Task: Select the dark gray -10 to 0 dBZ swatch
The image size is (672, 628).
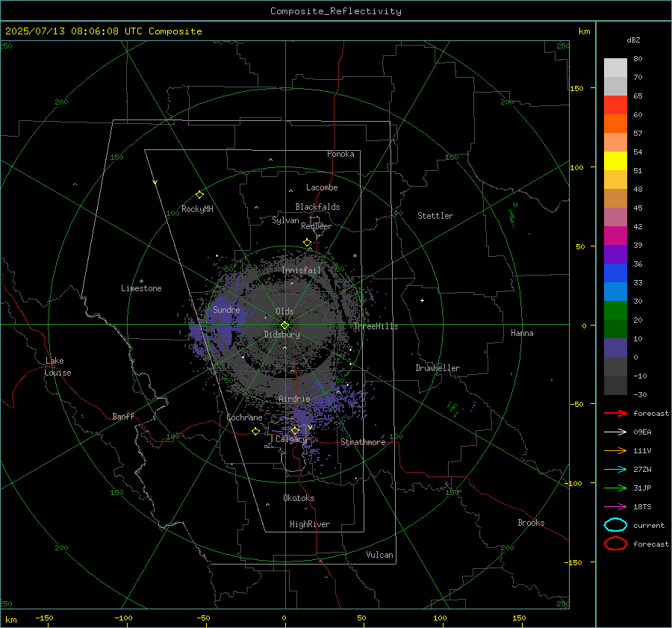Action: pyautogui.click(x=615, y=367)
